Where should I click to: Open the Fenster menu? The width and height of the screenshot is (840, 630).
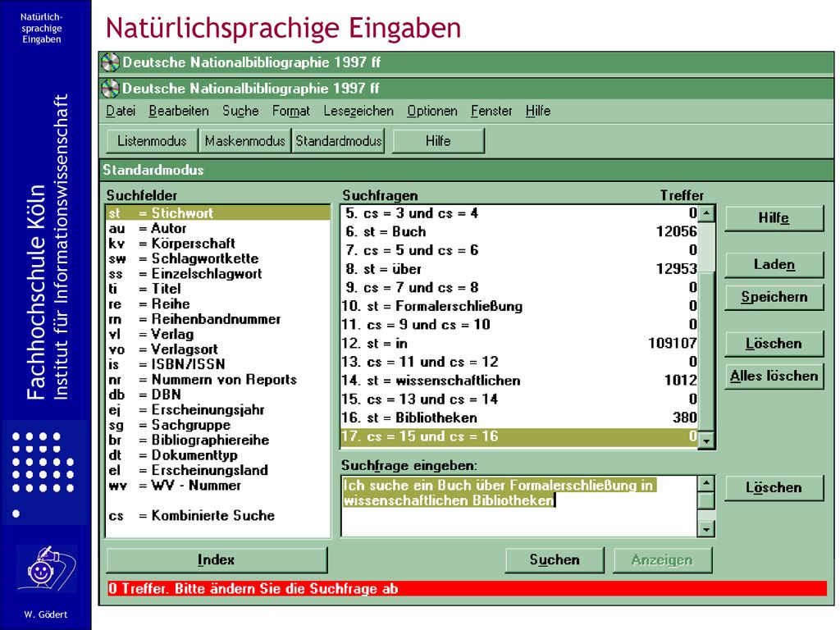point(491,111)
